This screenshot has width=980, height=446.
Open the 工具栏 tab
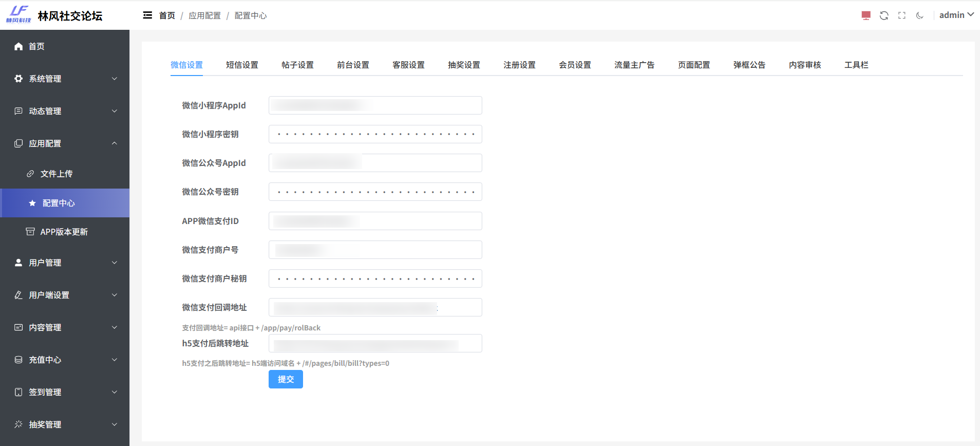coord(856,65)
